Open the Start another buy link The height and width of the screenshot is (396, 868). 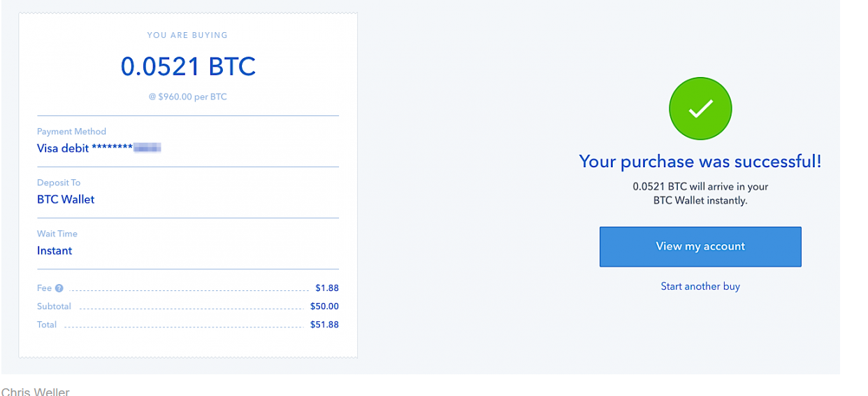(x=700, y=286)
